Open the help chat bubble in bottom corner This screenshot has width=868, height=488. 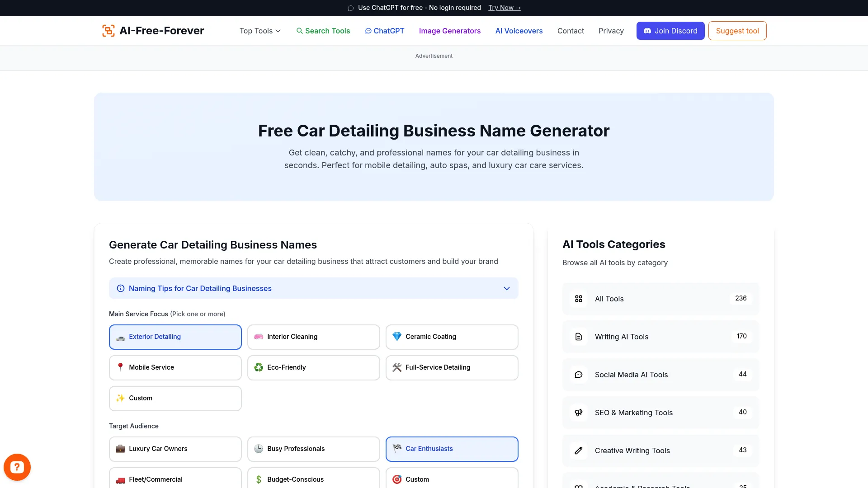pyautogui.click(x=17, y=467)
